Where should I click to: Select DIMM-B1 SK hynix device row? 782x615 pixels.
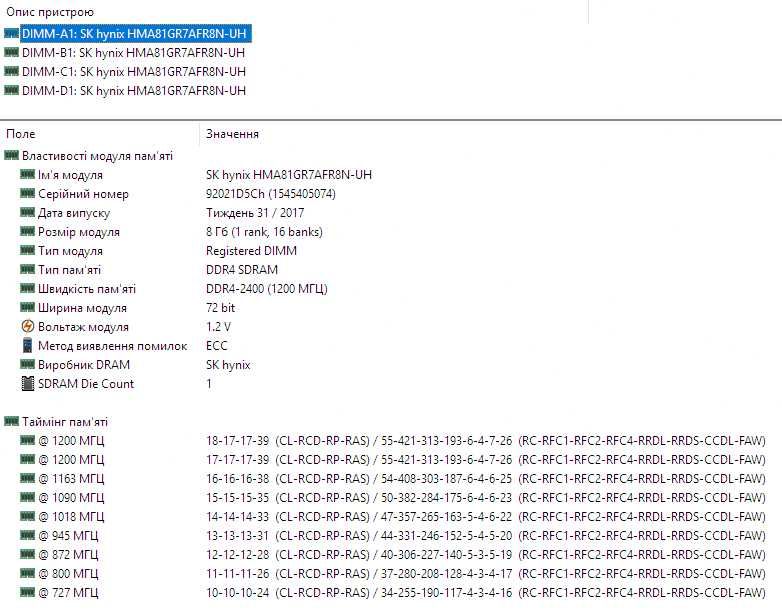[x=133, y=52]
